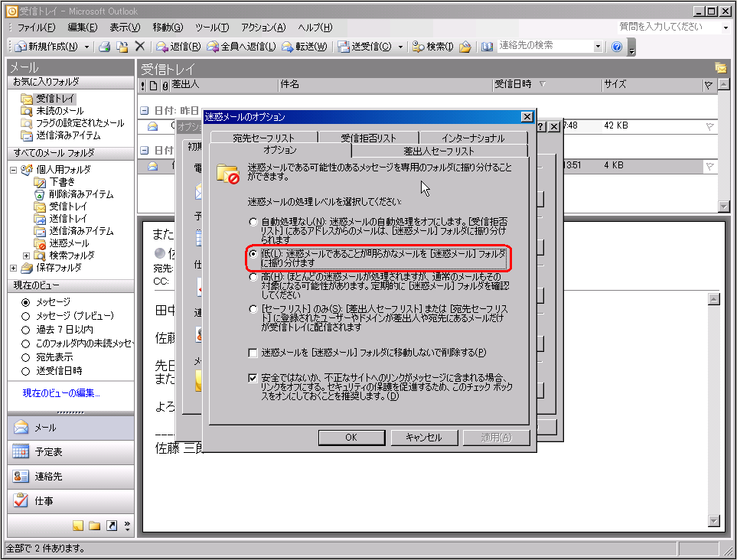Click flag of the 42 KB message
The height and width of the screenshot is (560, 737).
[709, 126]
